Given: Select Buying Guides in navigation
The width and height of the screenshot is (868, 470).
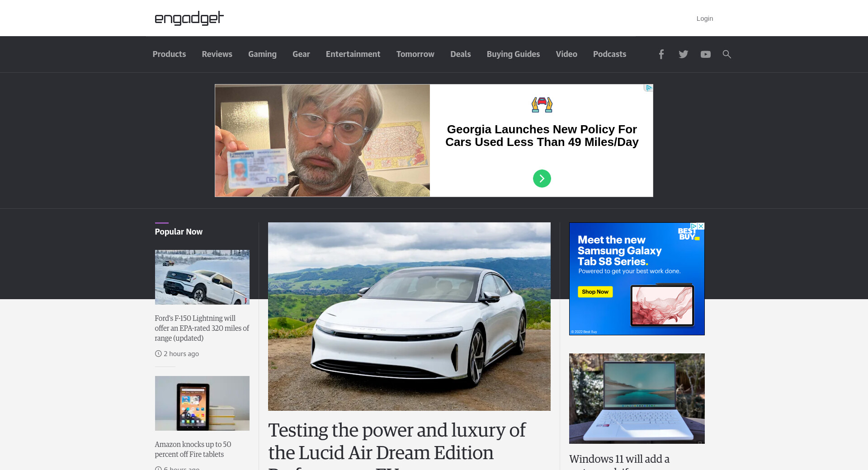Looking at the screenshot, I should pos(513,54).
